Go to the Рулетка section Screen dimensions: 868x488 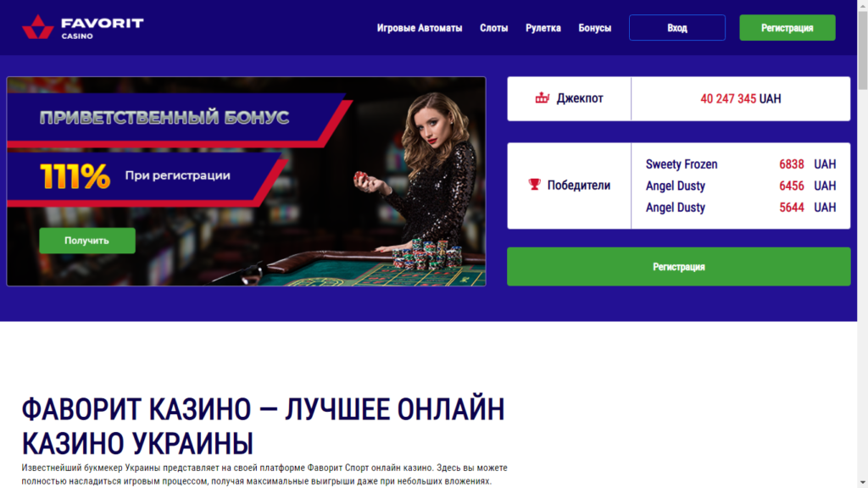(x=543, y=28)
